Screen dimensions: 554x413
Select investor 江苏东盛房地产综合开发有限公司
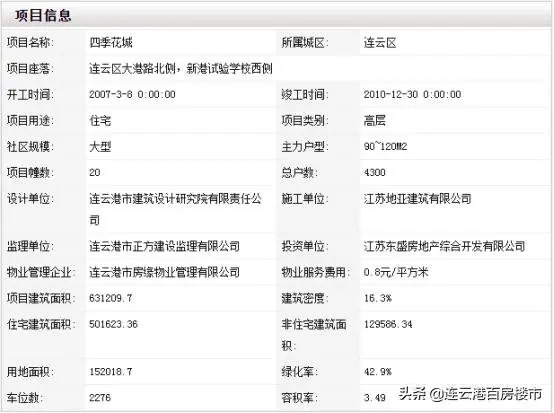444,246
